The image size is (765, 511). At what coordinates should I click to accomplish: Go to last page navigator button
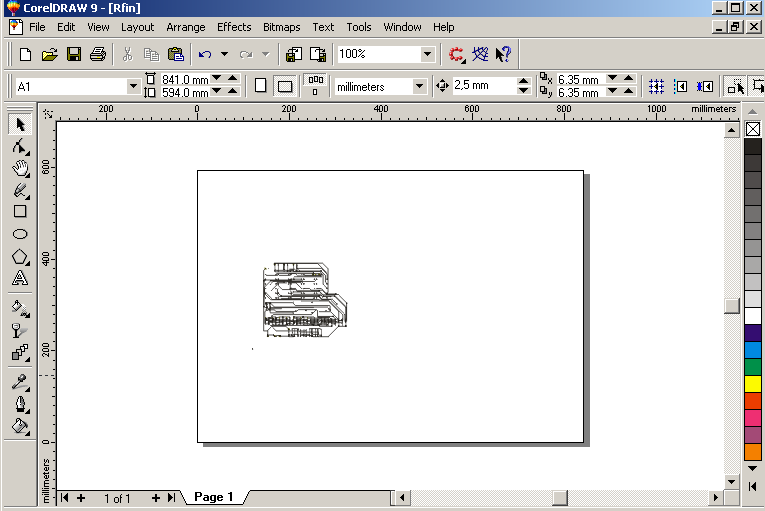(171, 498)
